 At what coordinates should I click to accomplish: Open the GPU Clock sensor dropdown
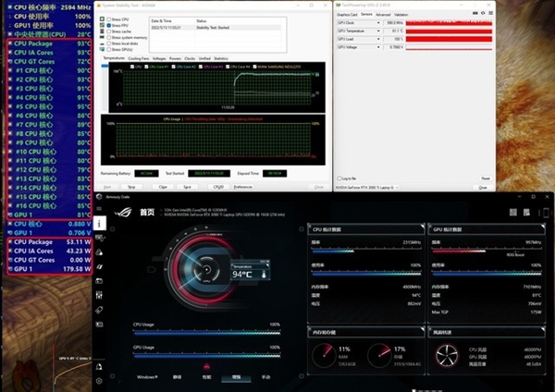[x=378, y=22]
